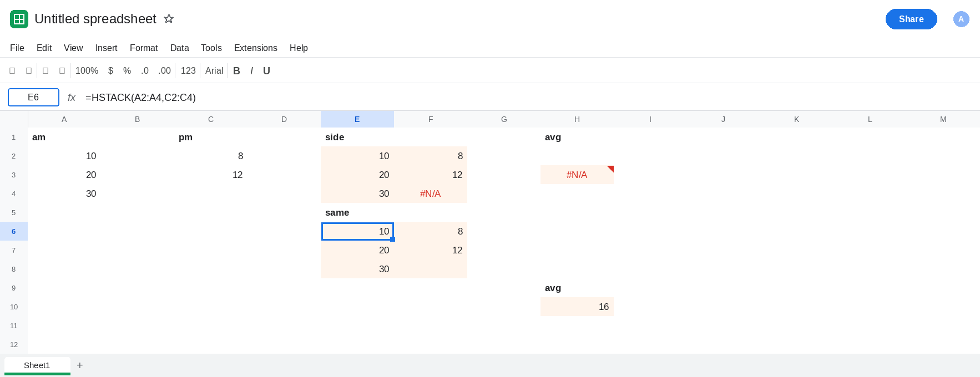Click the #N/A error cell in column F
The width and height of the screenshot is (980, 377).
(x=431, y=193)
